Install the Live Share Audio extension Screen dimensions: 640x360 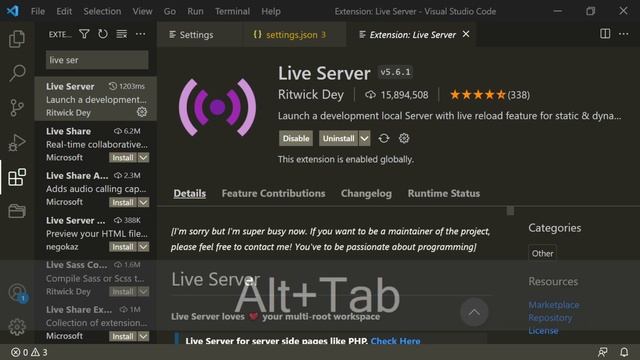[x=123, y=202]
